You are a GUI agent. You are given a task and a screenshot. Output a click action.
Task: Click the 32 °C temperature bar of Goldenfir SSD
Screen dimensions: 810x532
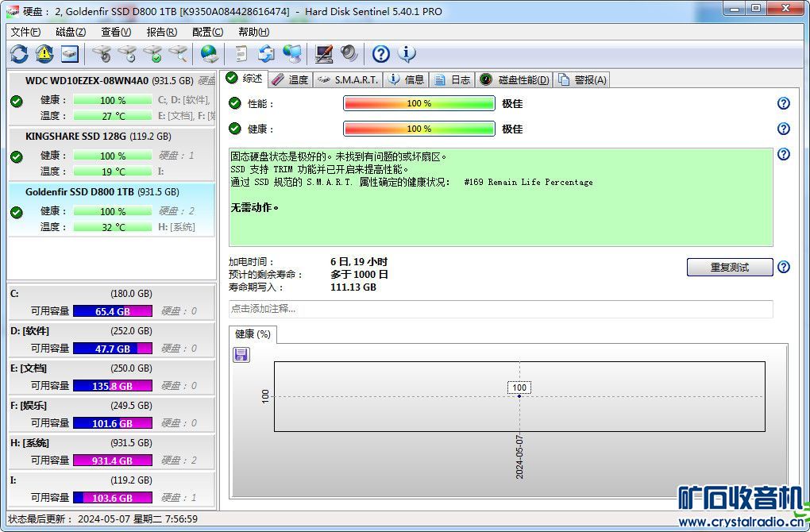(113, 227)
